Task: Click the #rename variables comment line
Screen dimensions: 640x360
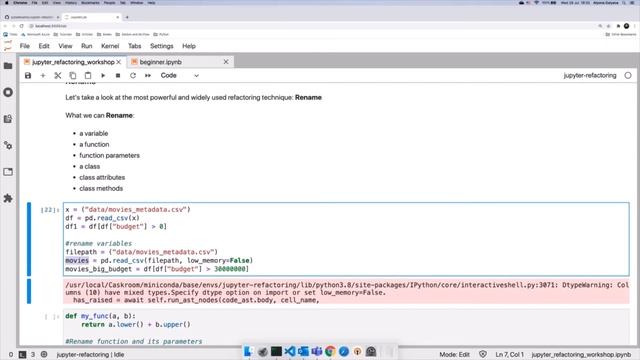Action: (98, 243)
